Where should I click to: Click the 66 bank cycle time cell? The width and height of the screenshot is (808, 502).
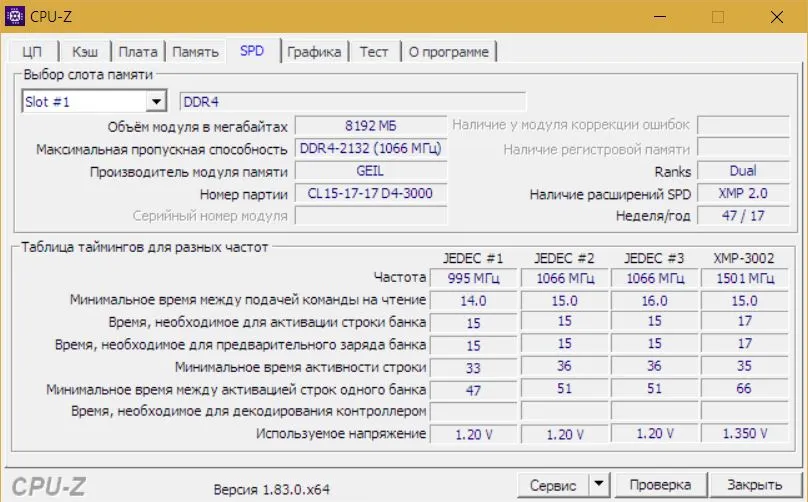click(x=745, y=389)
